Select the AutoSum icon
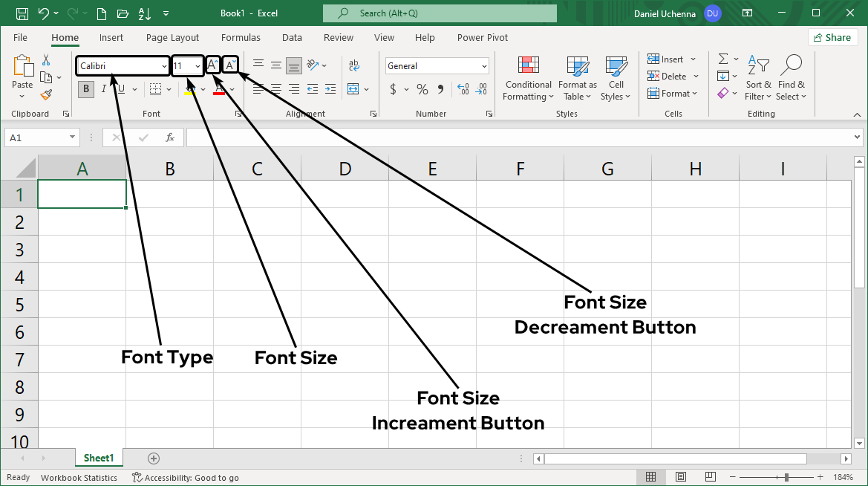The width and height of the screenshot is (868, 486). point(722,59)
